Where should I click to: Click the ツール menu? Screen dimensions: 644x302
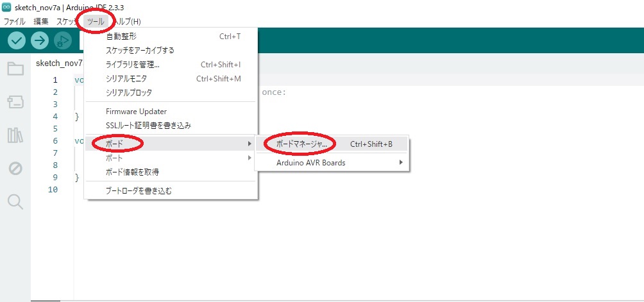point(96,21)
